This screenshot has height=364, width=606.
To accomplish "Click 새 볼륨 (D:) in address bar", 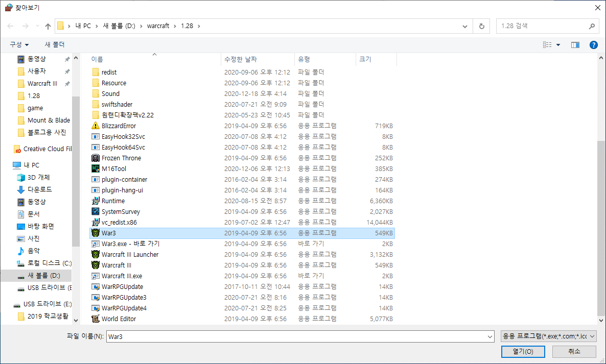I will [x=119, y=26].
